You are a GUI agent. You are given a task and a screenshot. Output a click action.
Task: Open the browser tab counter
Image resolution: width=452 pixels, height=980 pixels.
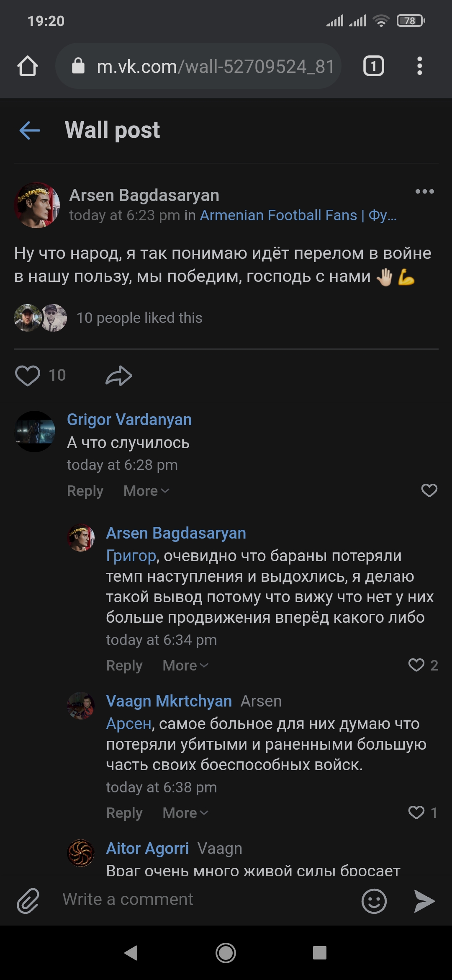[x=374, y=66]
